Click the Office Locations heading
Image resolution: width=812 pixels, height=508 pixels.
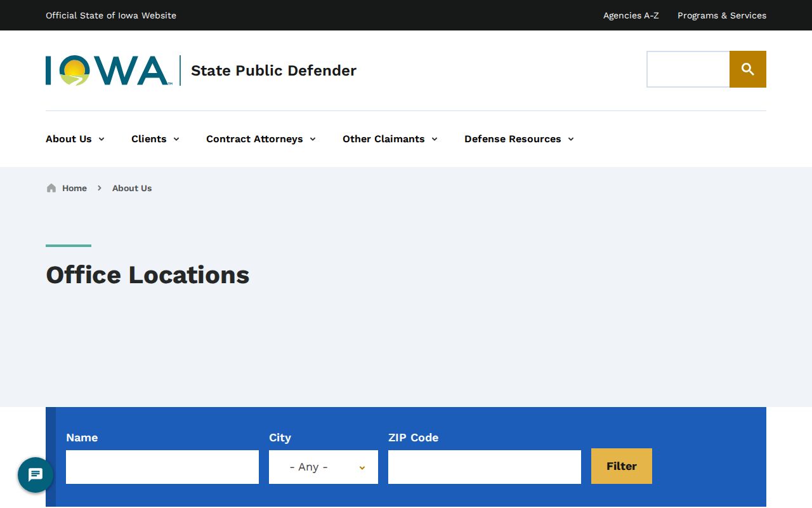coord(148,275)
